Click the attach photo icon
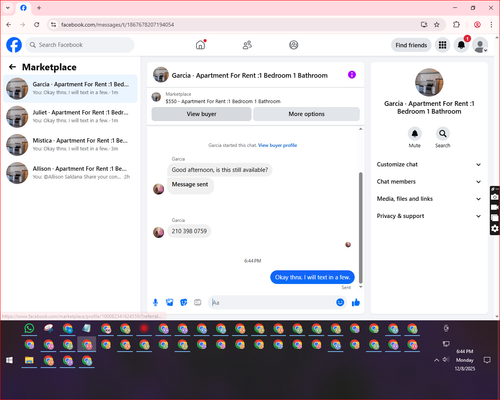 click(x=170, y=302)
